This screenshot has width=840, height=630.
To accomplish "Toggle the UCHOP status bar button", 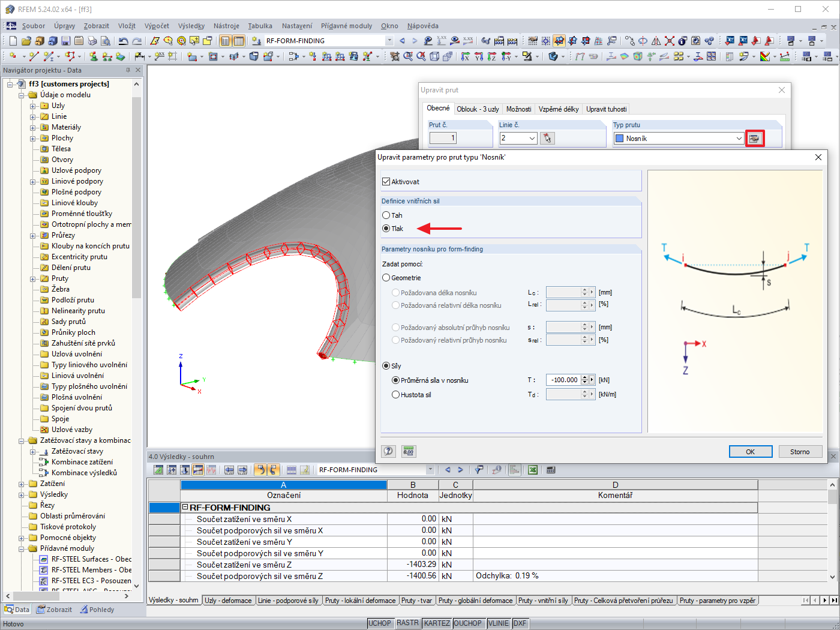I will 380,623.
